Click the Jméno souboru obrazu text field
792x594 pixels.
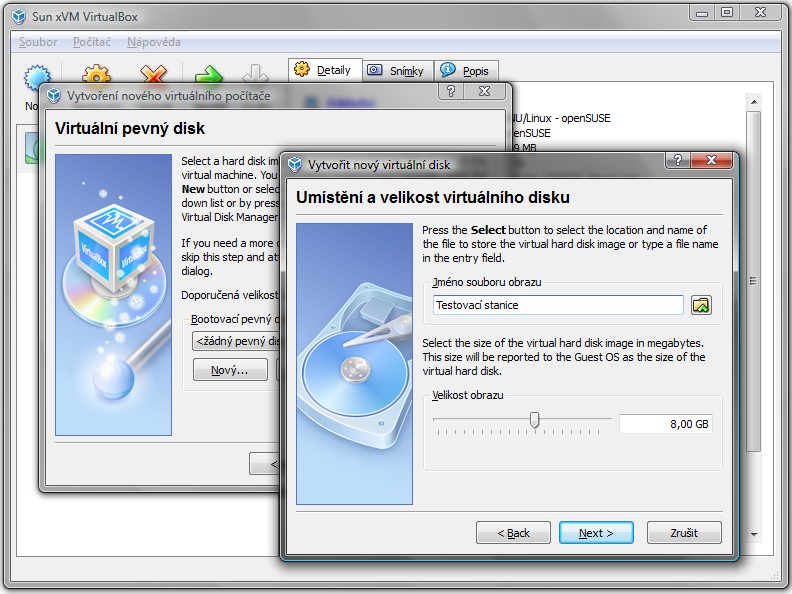tap(558, 305)
